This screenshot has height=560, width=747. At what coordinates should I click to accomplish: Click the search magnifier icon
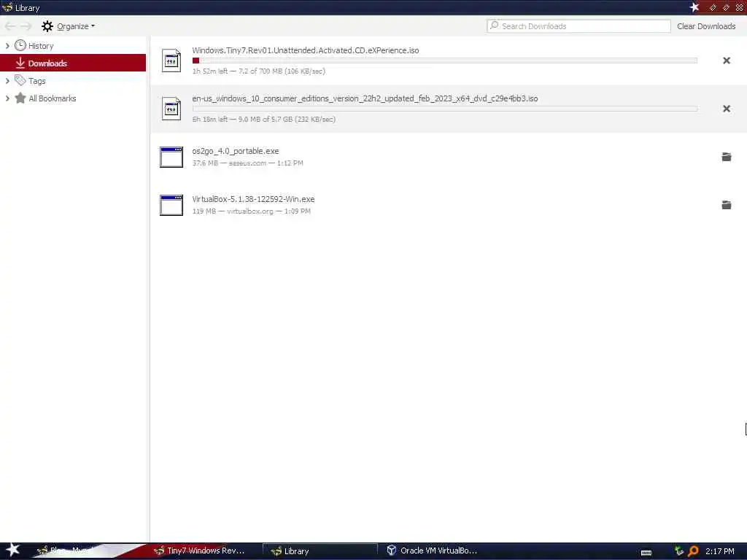tap(494, 26)
